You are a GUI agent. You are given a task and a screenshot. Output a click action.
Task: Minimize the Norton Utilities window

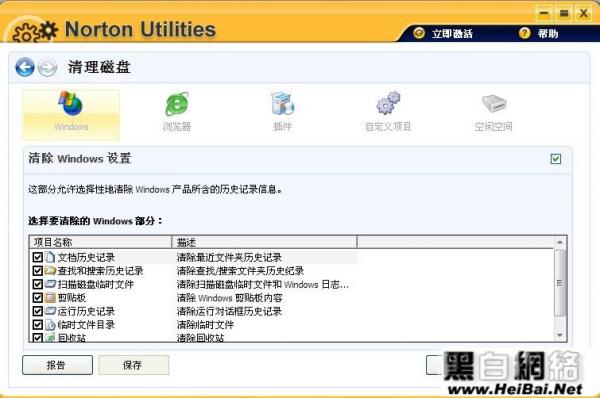[544, 14]
